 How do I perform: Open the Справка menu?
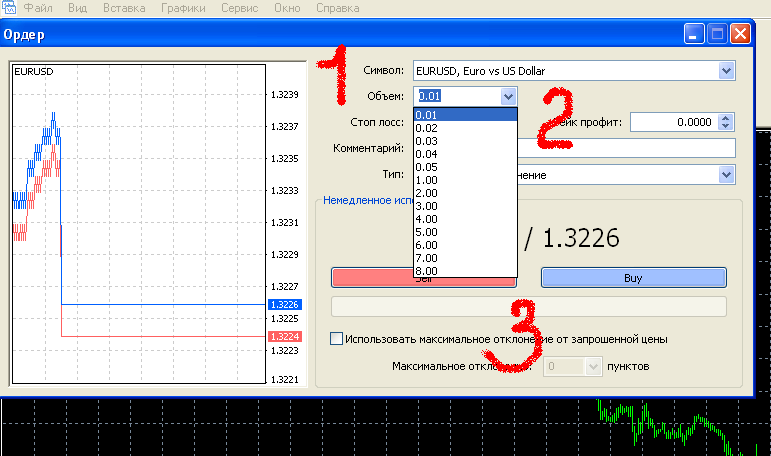click(337, 8)
